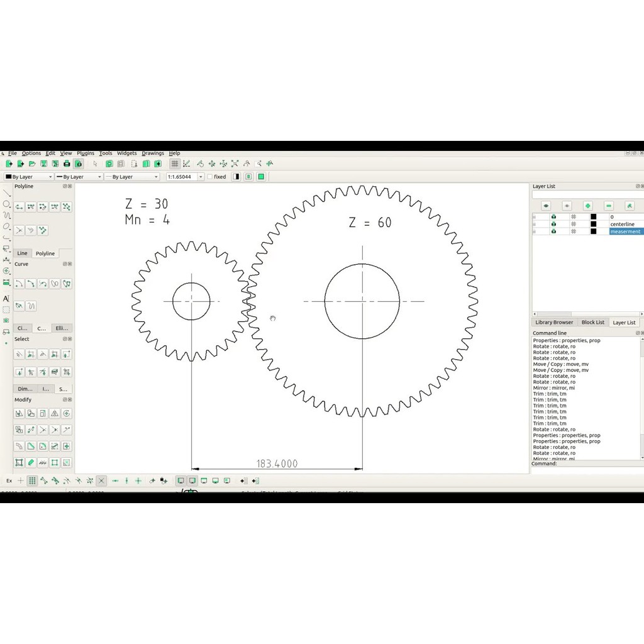644x644 pixels.
Task: Switch to the Line tab in the left panel
Action: (22, 253)
